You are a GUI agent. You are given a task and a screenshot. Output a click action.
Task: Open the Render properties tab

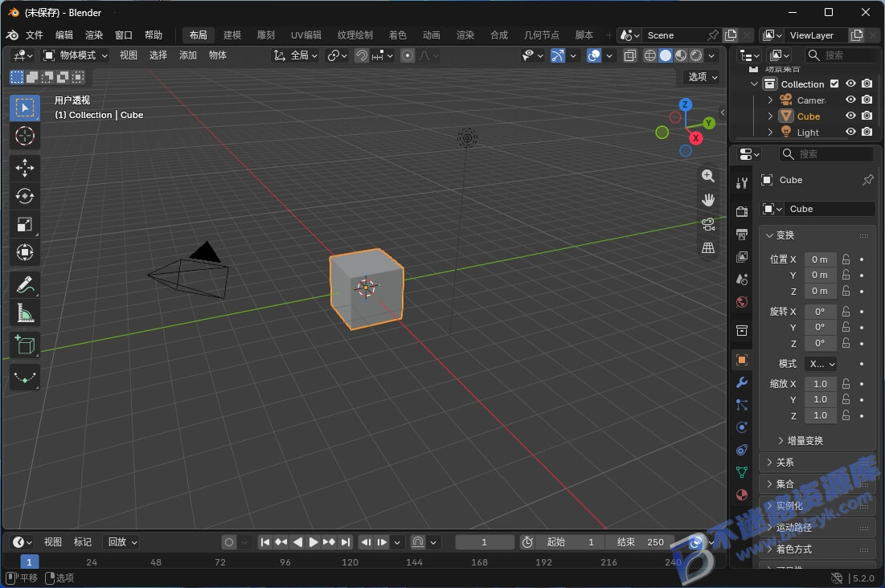coord(742,211)
